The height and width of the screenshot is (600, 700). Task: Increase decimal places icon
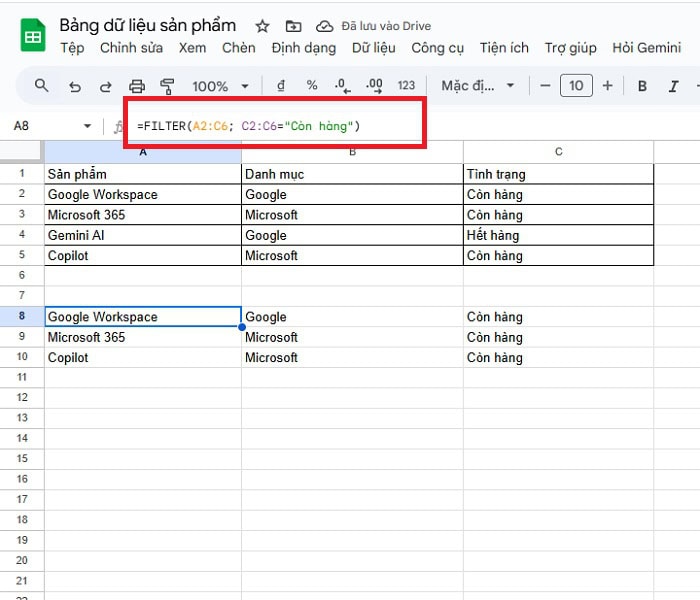pyautogui.click(x=374, y=85)
